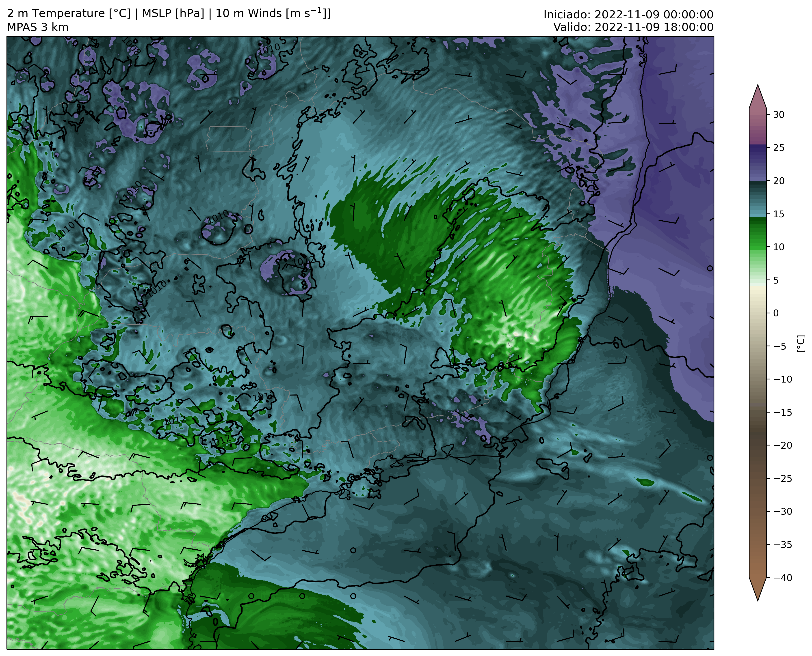Click the colorbar tick label "0"
812x656 pixels.
[776, 313]
